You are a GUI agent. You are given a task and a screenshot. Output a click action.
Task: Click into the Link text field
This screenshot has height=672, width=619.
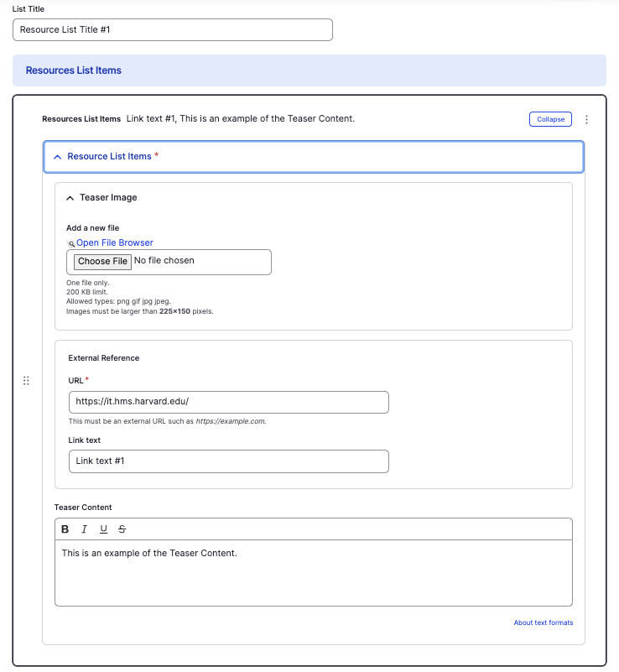tap(228, 461)
